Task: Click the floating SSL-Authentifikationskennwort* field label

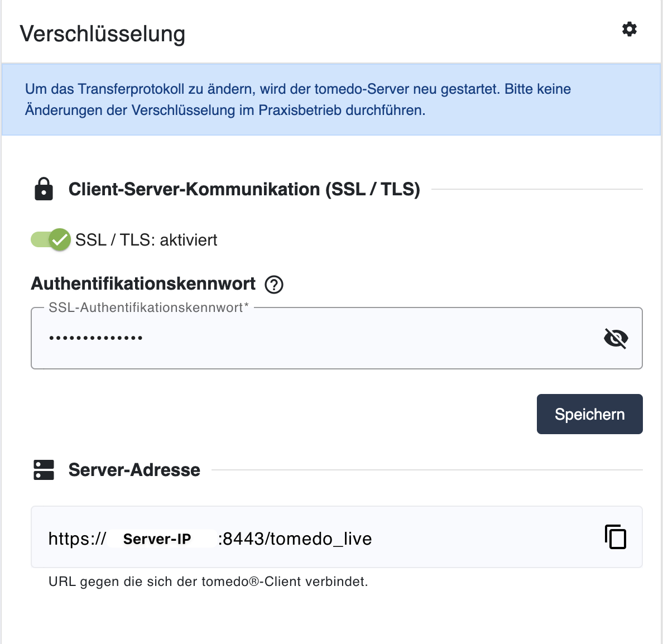Action: pos(148,307)
